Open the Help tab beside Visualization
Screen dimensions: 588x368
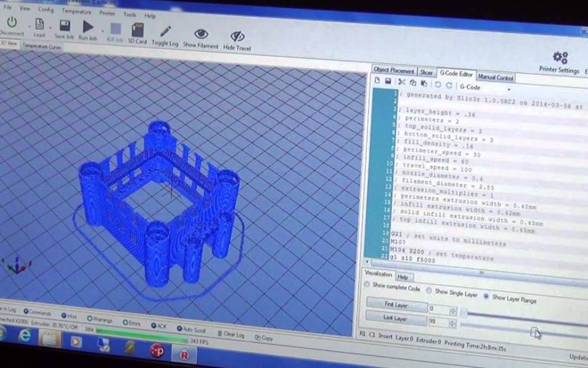403,277
